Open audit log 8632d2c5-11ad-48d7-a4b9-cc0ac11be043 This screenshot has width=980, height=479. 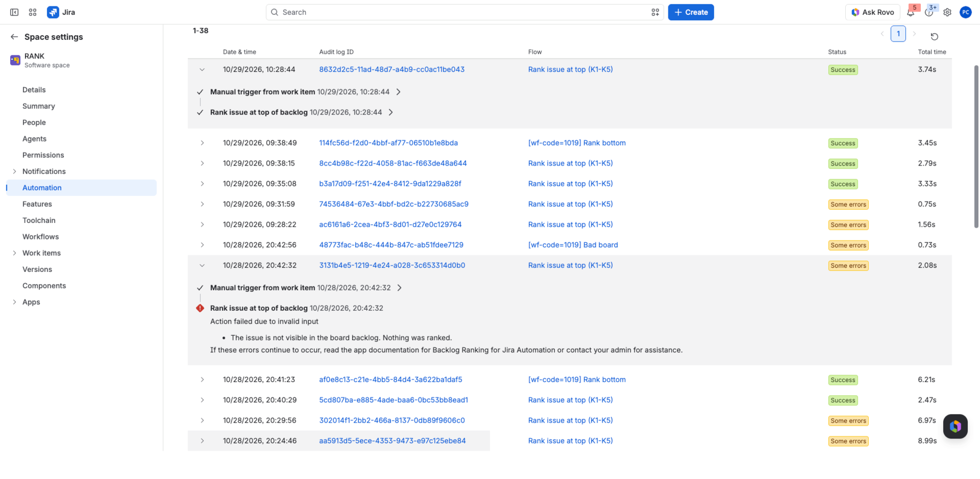[391, 70]
